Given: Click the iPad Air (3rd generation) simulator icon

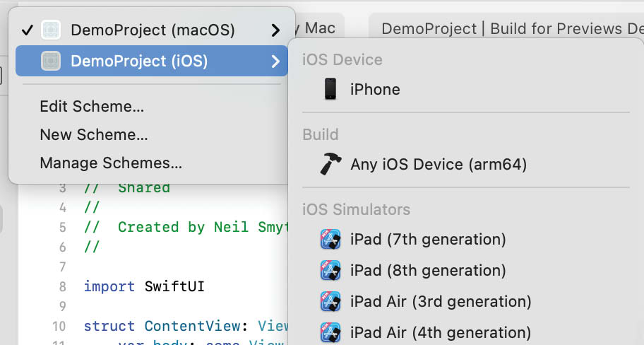Looking at the screenshot, I should (330, 301).
